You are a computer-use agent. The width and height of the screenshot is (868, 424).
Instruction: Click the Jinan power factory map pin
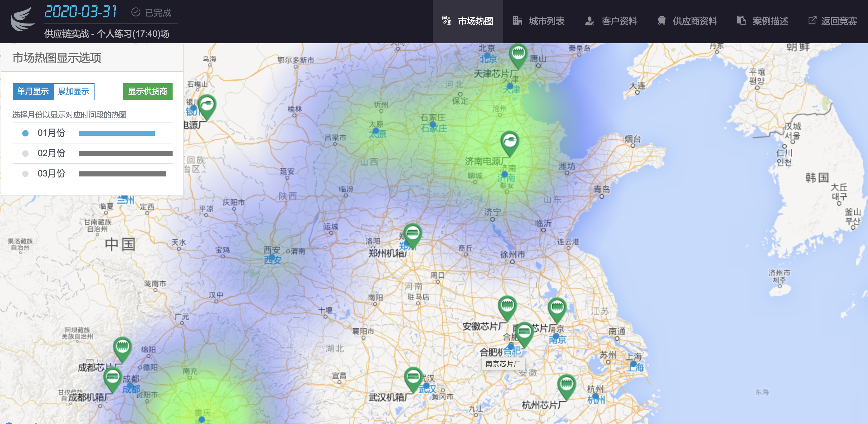point(510,142)
